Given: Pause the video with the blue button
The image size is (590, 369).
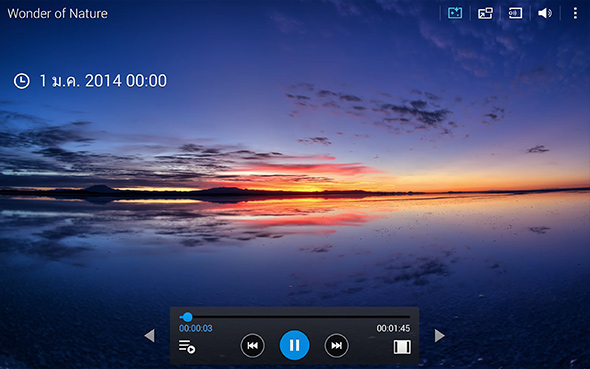Looking at the screenshot, I should 294,345.
